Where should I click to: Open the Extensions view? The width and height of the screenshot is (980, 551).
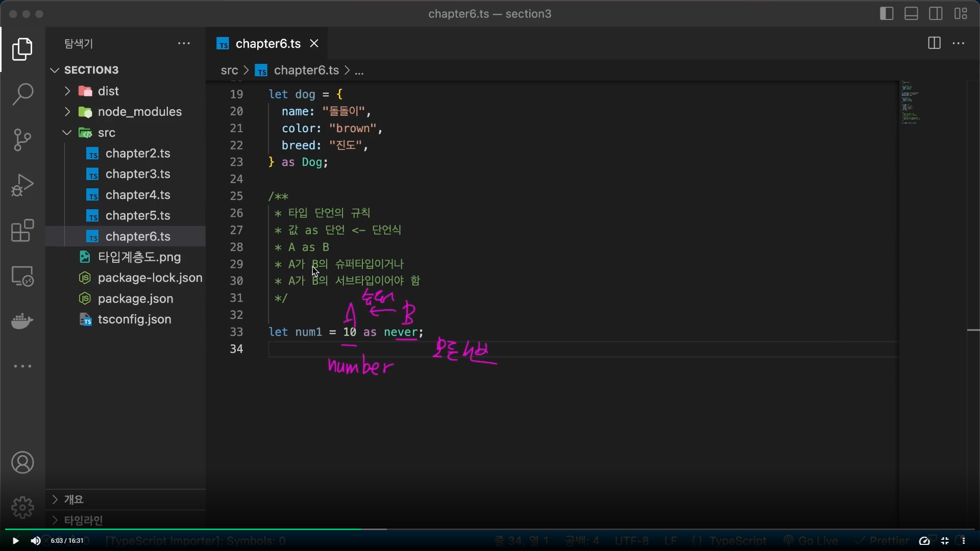[x=22, y=231]
